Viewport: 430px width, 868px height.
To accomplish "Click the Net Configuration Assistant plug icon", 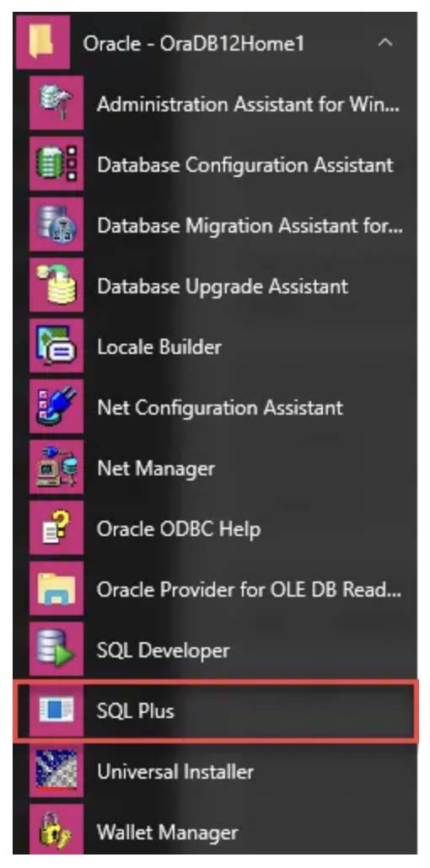I will pos(56,407).
